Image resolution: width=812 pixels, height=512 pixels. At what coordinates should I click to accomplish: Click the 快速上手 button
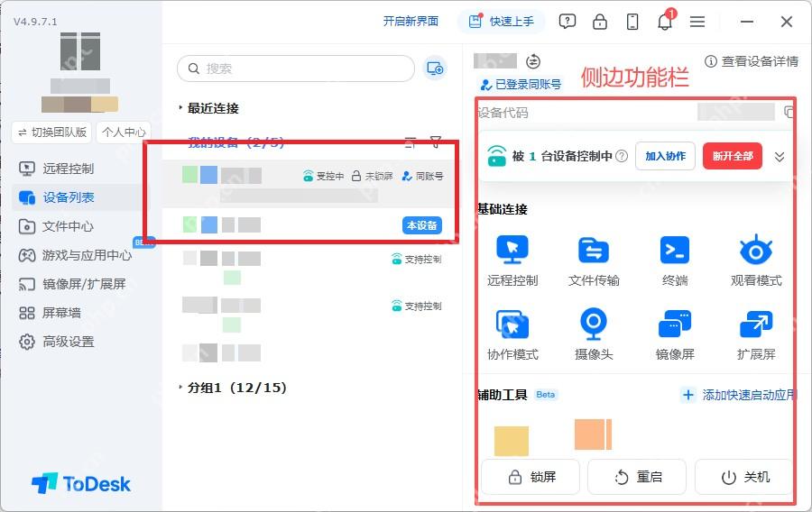click(x=501, y=22)
